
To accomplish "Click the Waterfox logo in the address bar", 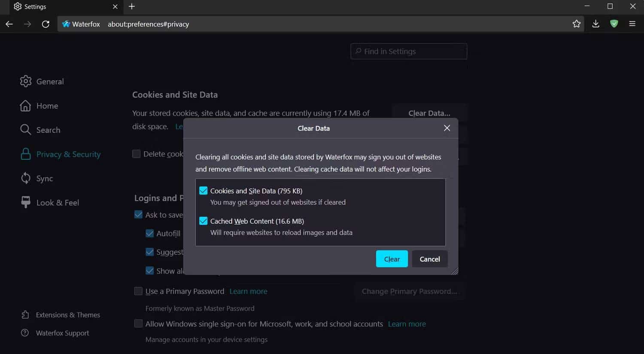I will coord(67,24).
